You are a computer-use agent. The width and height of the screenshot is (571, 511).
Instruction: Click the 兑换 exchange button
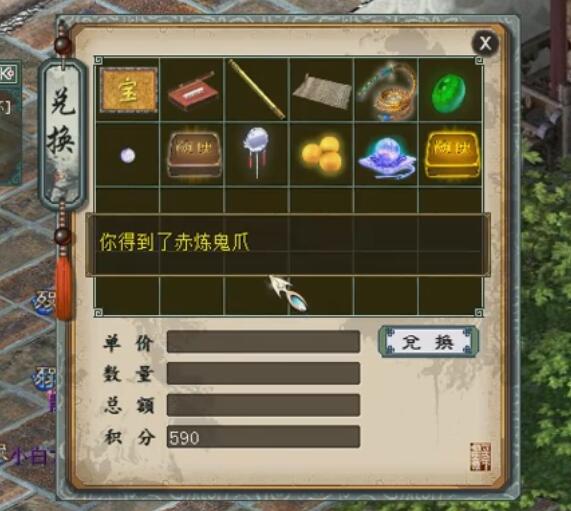[428, 342]
